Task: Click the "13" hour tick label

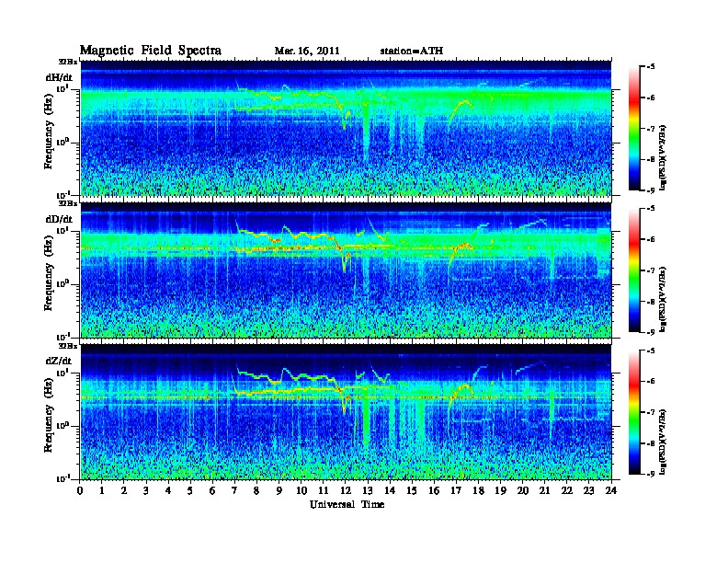Action: (368, 490)
